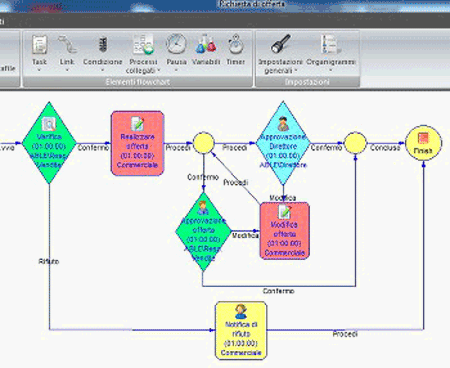Select the Notifica di rifiuto node
Image resolution: width=450 pixels, height=368 pixels.
(x=241, y=331)
